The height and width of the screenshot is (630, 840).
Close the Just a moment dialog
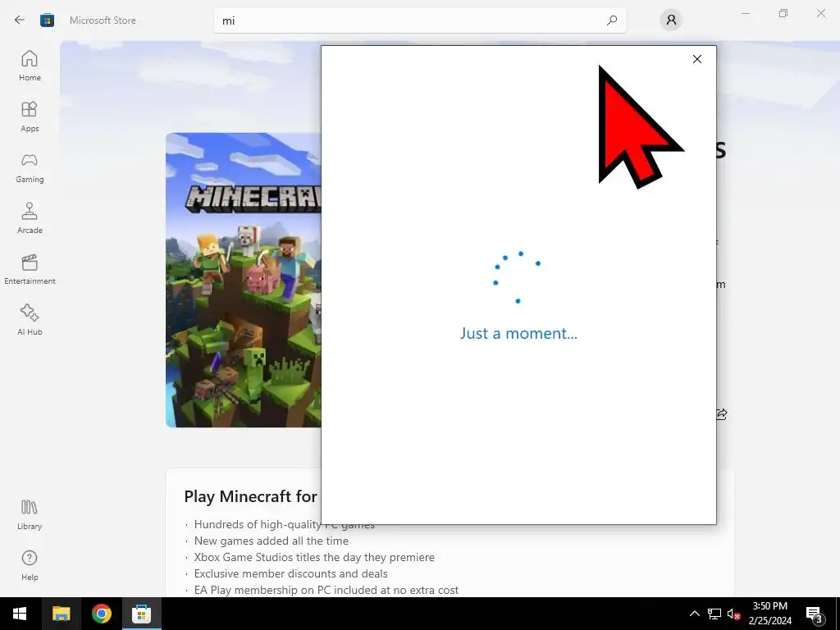pyautogui.click(x=697, y=59)
